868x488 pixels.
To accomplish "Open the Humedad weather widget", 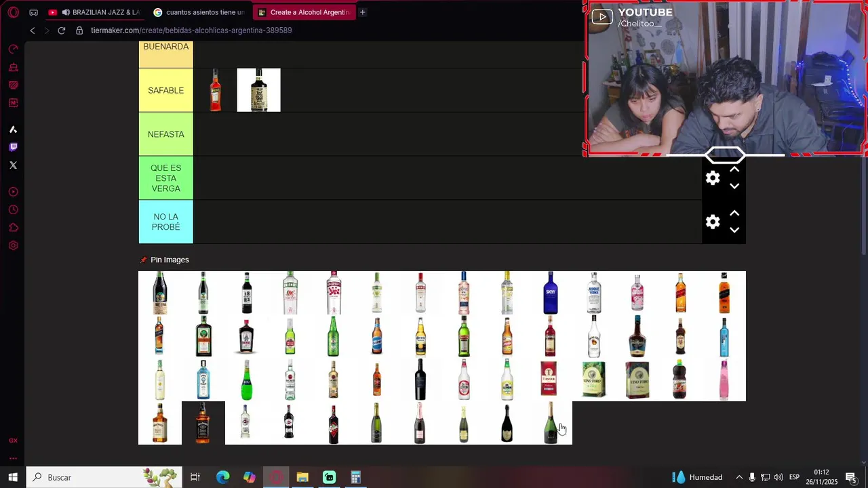I will point(697,477).
